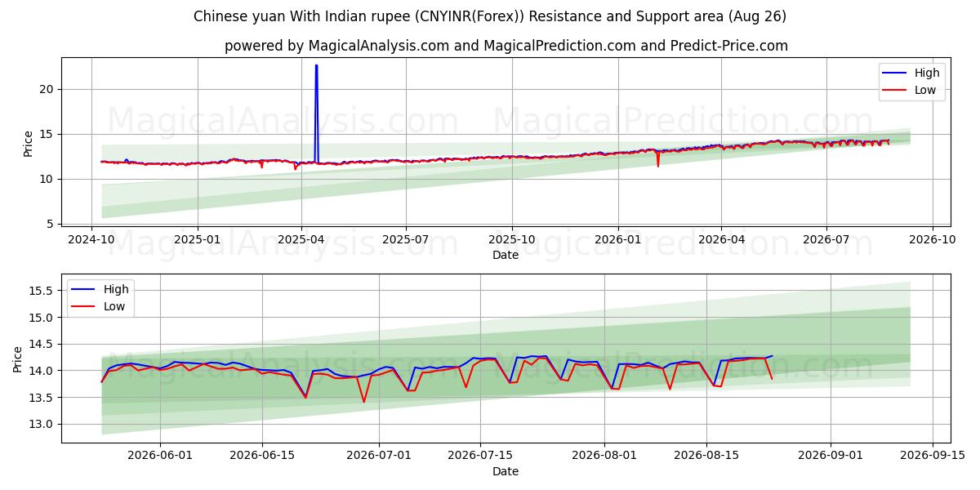This screenshot has height=490, width=980.
Task: Click the '2025-10' date tick label
Action: tap(512, 239)
